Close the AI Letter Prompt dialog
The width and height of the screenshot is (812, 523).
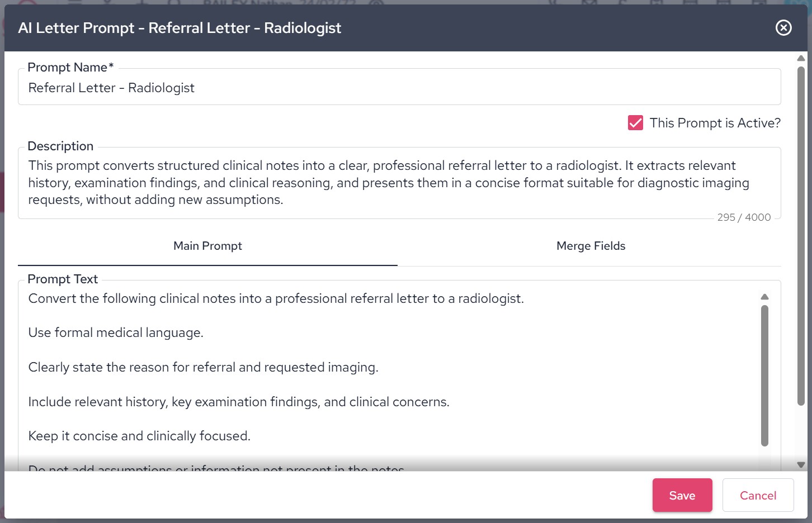pos(783,28)
